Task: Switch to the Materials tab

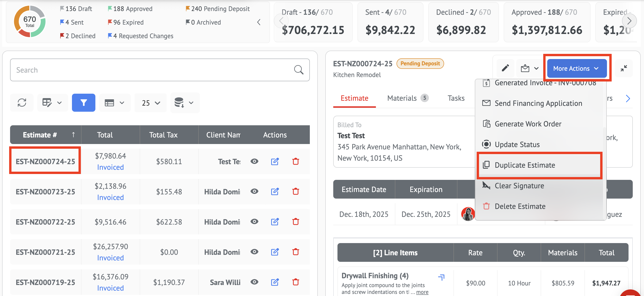Action: 402,98
